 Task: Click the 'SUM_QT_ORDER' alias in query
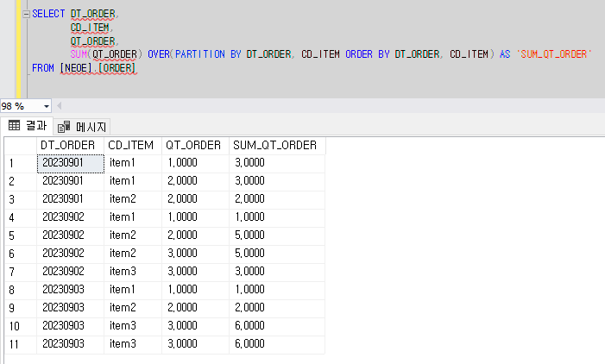click(554, 54)
